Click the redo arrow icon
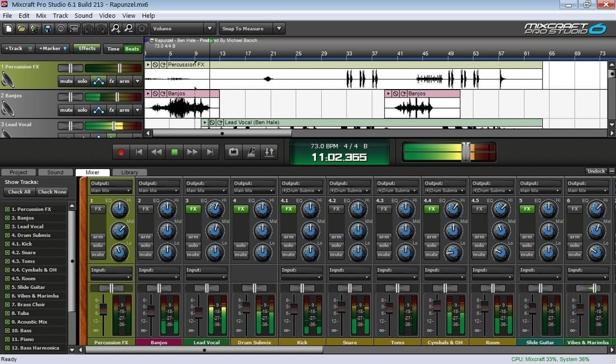This screenshot has width=616, height=364. tap(101, 29)
